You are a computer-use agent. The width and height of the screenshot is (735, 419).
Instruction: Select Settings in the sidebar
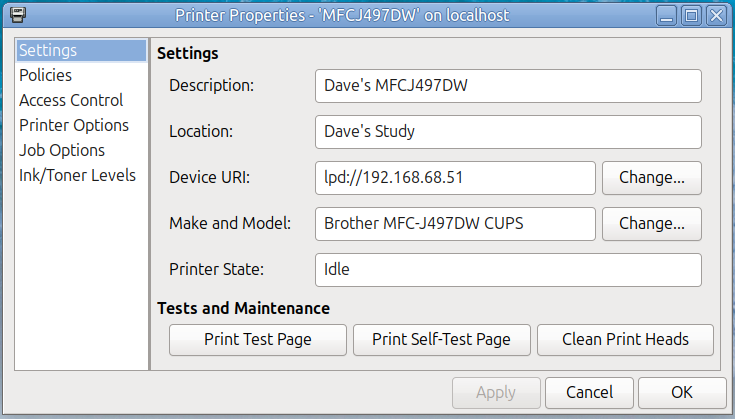point(48,50)
